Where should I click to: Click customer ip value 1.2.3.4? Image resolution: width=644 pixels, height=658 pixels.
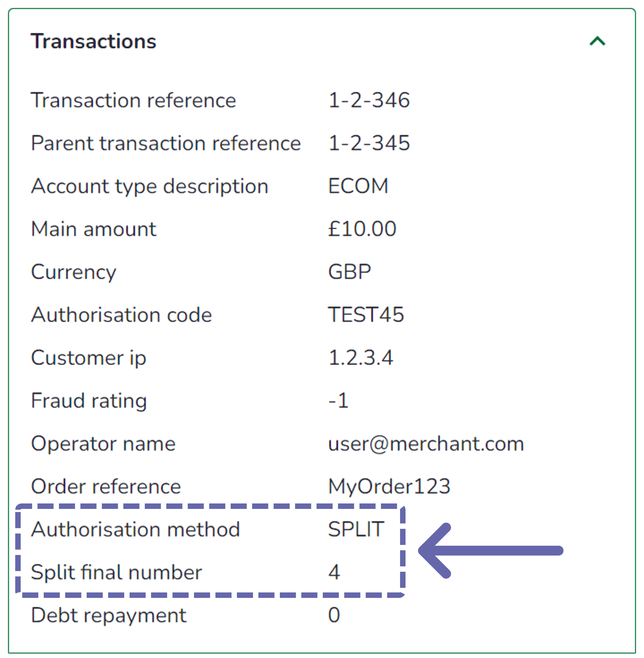361,358
